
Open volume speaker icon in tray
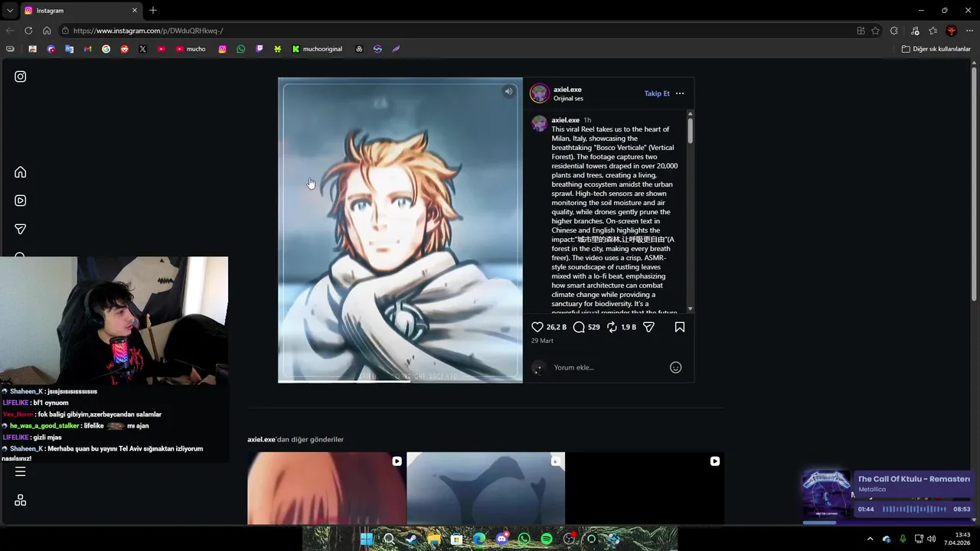coord(931,539)
